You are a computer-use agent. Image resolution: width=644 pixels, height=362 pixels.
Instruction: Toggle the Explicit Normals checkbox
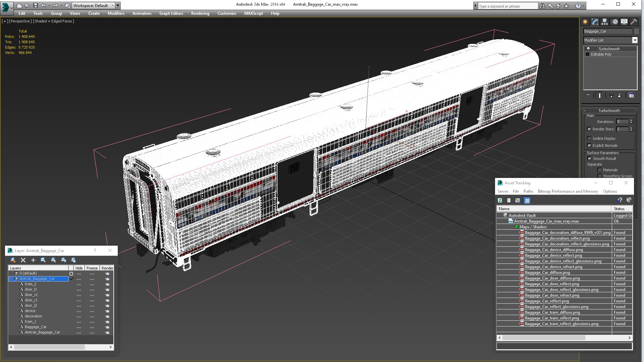(589, 145)
